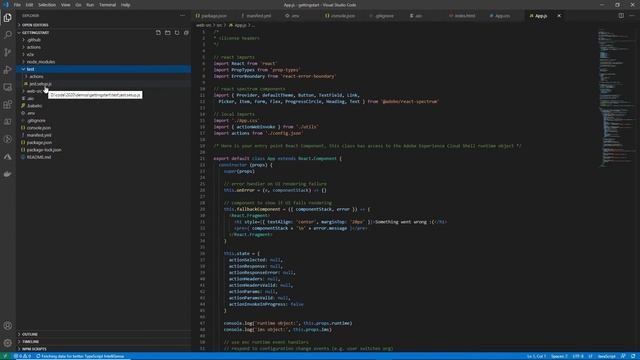Open the Go menu

tap(78, 5)
